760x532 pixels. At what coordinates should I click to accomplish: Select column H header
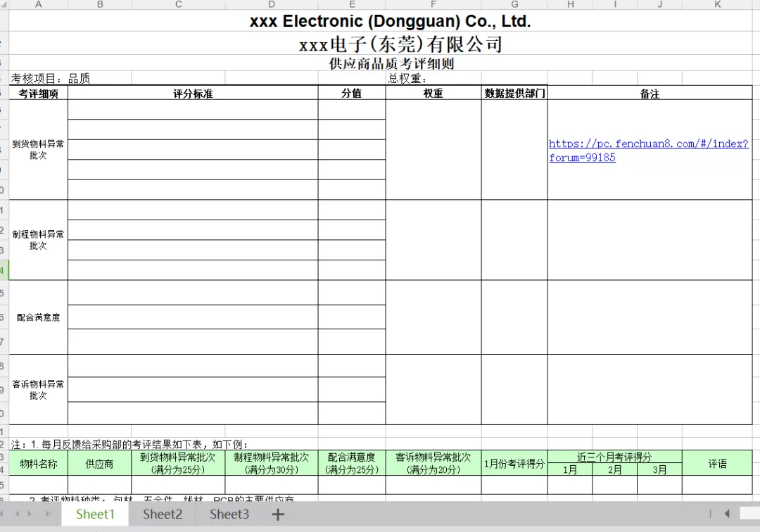click(570, 4)
